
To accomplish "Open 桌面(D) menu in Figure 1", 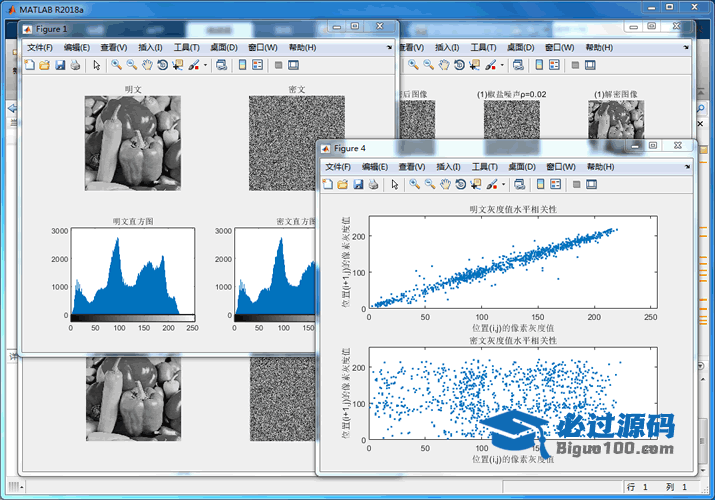I will pyautogui.click(x=224, y=47).
